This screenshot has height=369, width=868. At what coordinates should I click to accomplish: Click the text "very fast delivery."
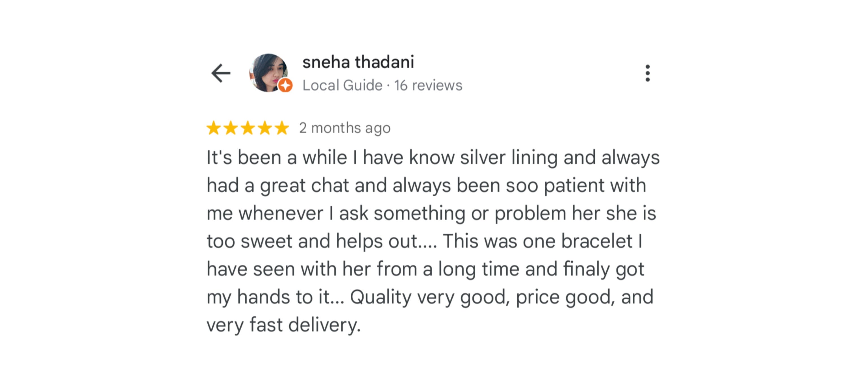point(283,325)
